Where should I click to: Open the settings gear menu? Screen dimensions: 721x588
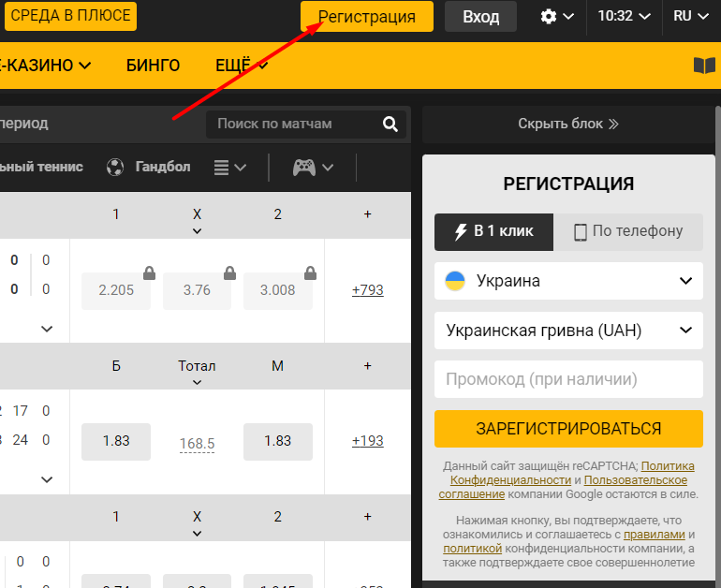click(x=557, y=17)
